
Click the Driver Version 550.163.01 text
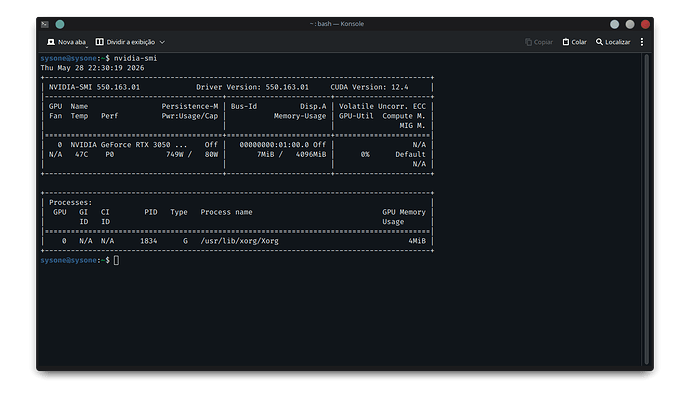pyautogui.click(x=252, y=87)
